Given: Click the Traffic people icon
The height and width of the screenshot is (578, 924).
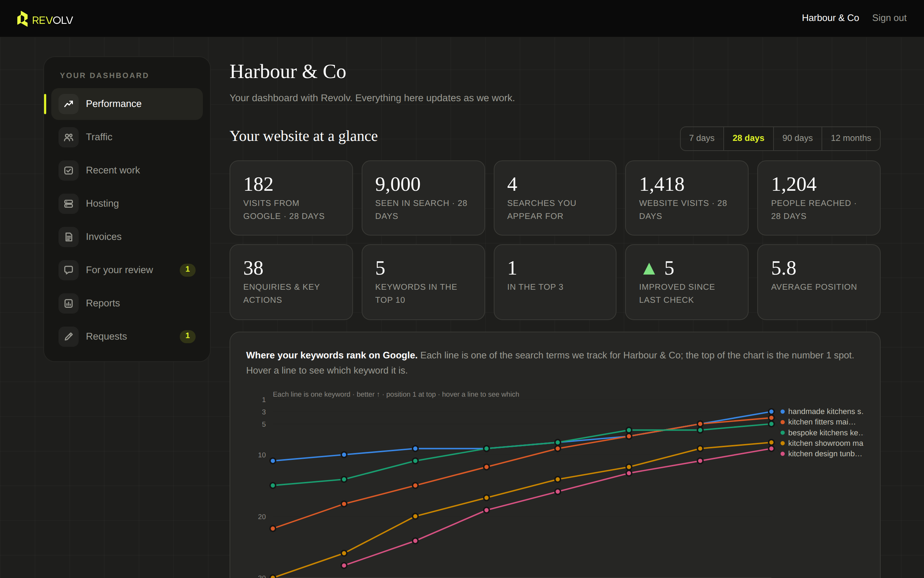Looking at the screenshot, I should coord(69,137).
